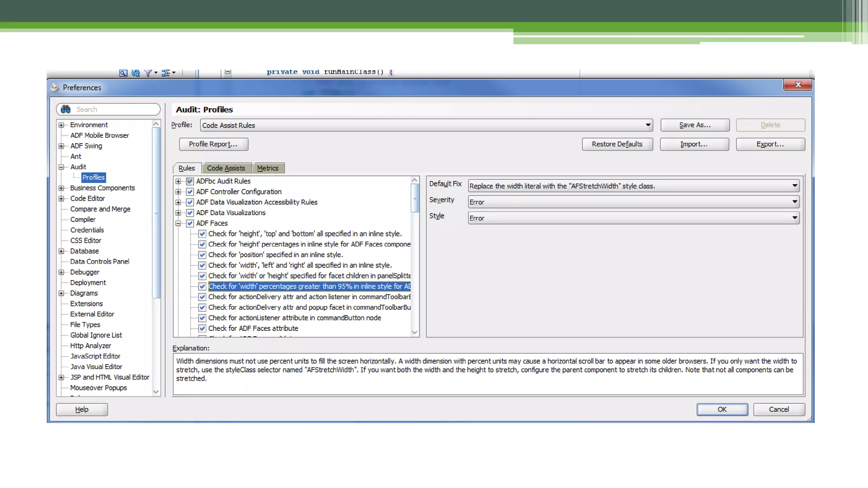Click the refresh icon in background toolbar
This screenshot has height=488, width=868.
(x=135, y=73)
